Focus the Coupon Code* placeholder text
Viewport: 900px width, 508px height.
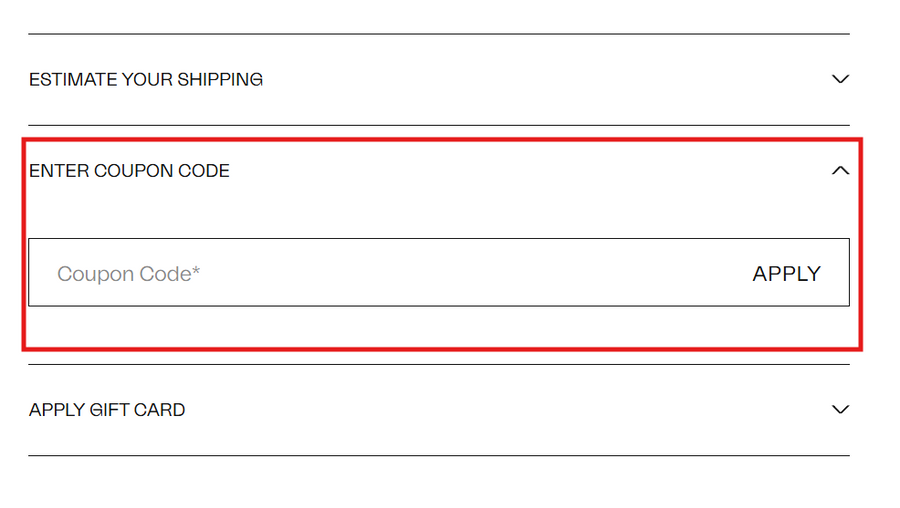(x=129, y=274)
